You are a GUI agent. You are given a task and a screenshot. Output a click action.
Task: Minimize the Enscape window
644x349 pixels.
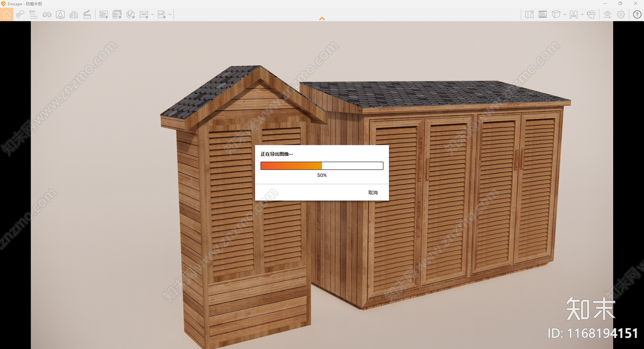point(605,4)
